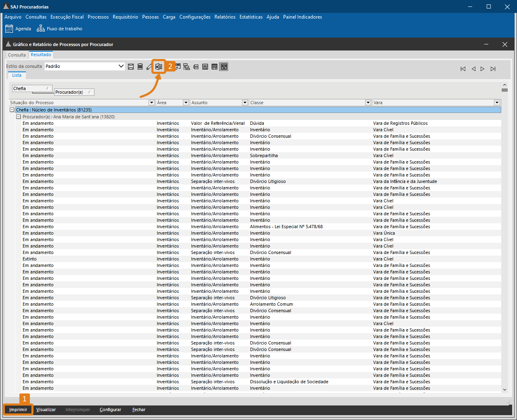Viewport: 517px width, 420px height.
Task: Open the Relatórios menu
Action: tap(225, 17)
